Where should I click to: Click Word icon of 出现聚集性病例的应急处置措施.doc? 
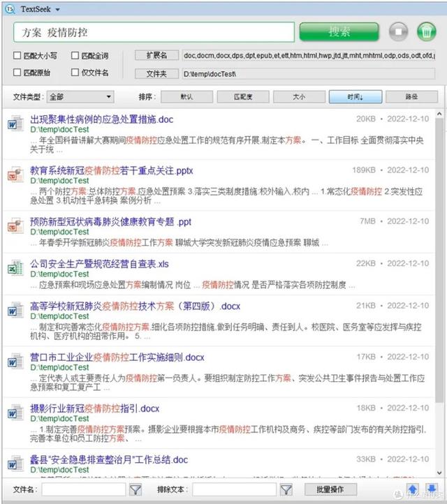click(x=15, y=123)
